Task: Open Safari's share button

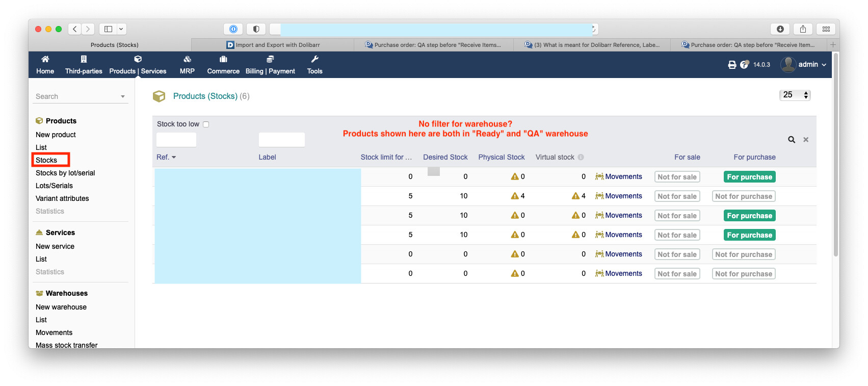Action: [x=803, y=29]
